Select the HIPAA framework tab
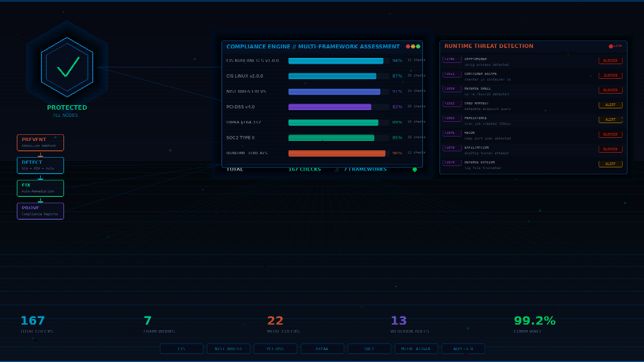This screenshot has width=644, height=362. click(322, 349)
